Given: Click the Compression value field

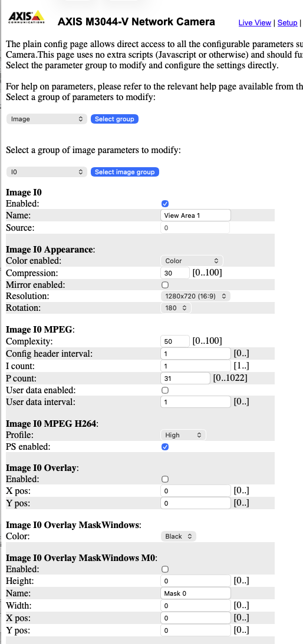Looking at the screenshot, I should pyautogui.click(x=175, y=273).
